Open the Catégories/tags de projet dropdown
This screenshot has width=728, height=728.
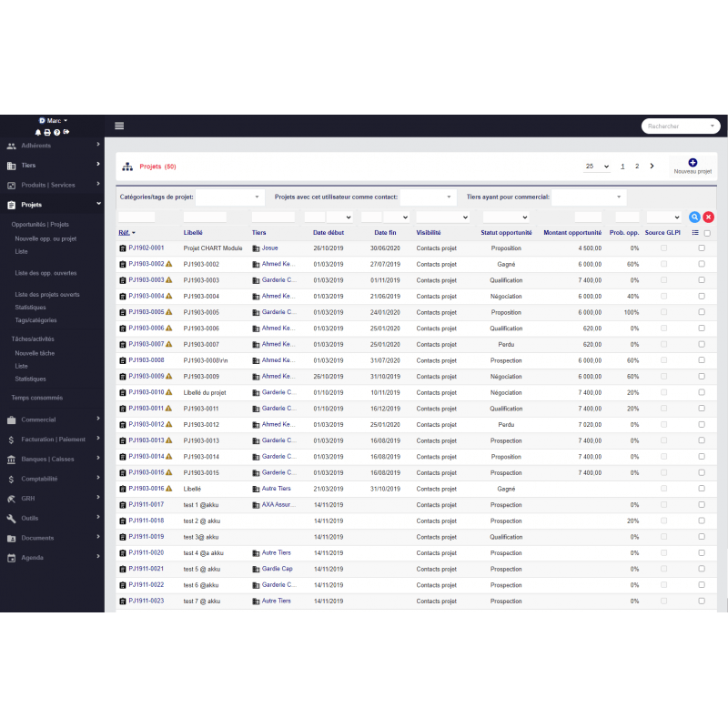(x=229, y=197)
